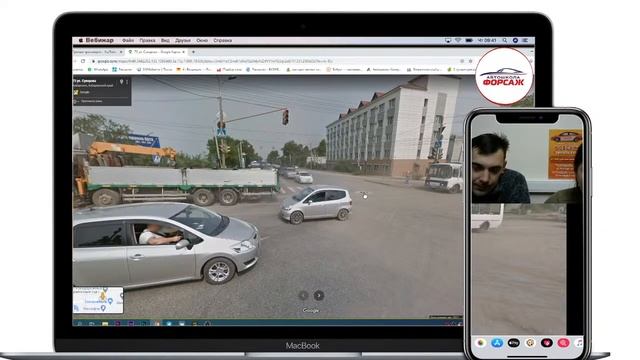Click the AirPlay display icon in the menu bar
This screenshot has height=360, width=640.
point(448,40)
